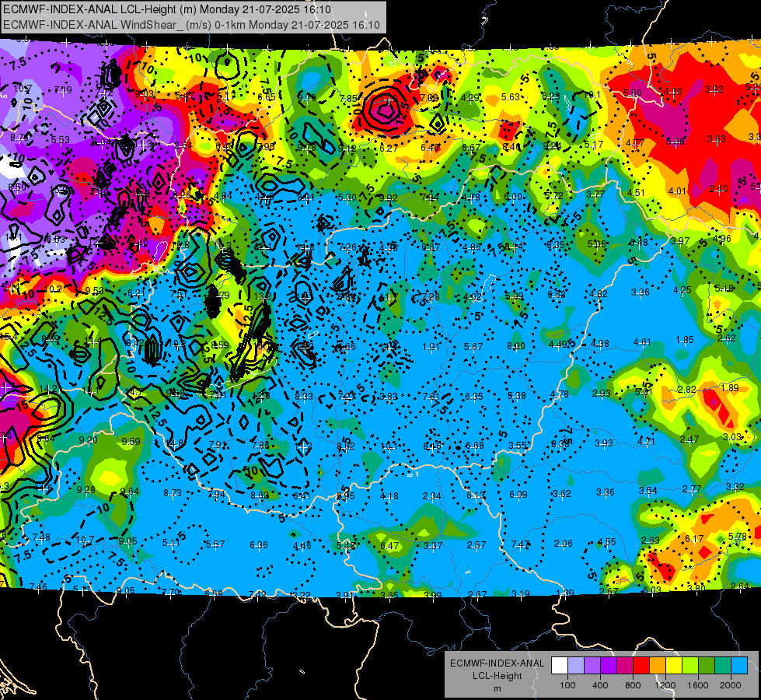Click the map value 6.36

click(259, 545)
